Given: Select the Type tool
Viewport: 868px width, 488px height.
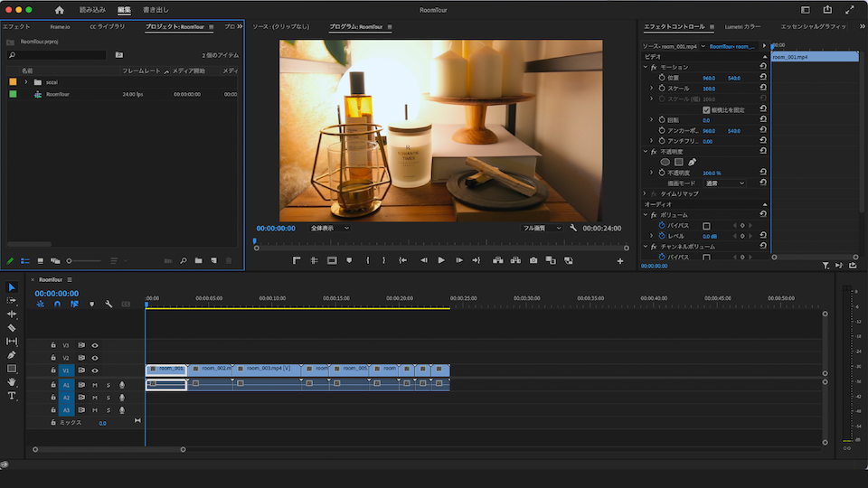Looking at the screenshot, I should click(x=12, y=396).
